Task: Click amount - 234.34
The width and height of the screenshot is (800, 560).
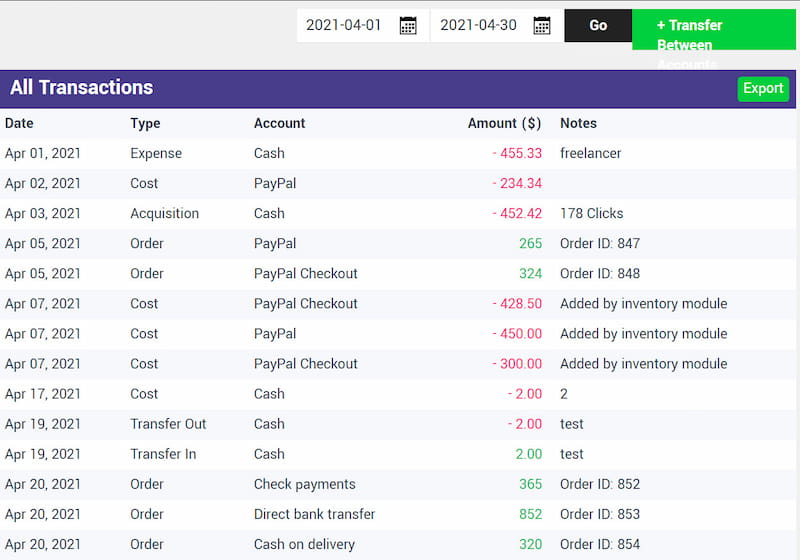Action: pyautogui.click(x=517, y=184)
